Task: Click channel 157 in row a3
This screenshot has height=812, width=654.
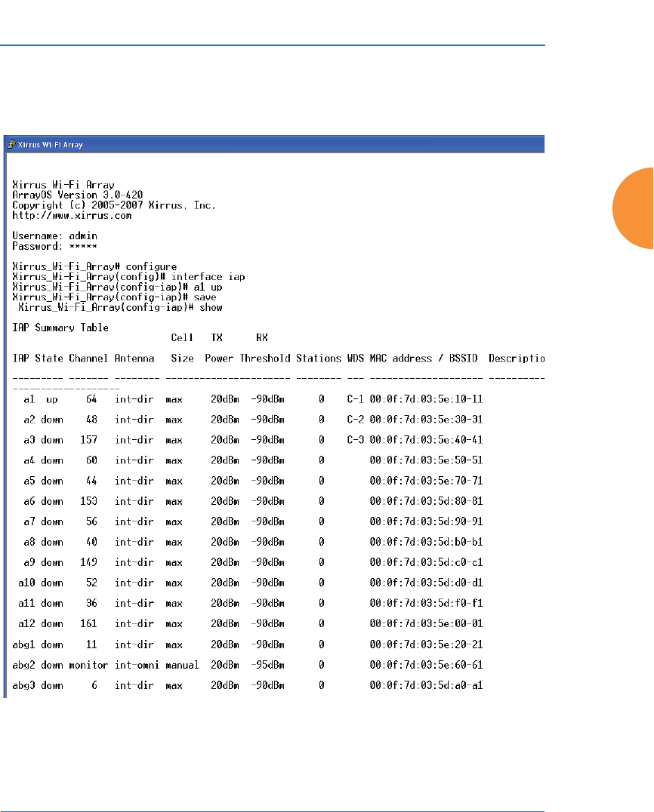Action: coord(88,440)
